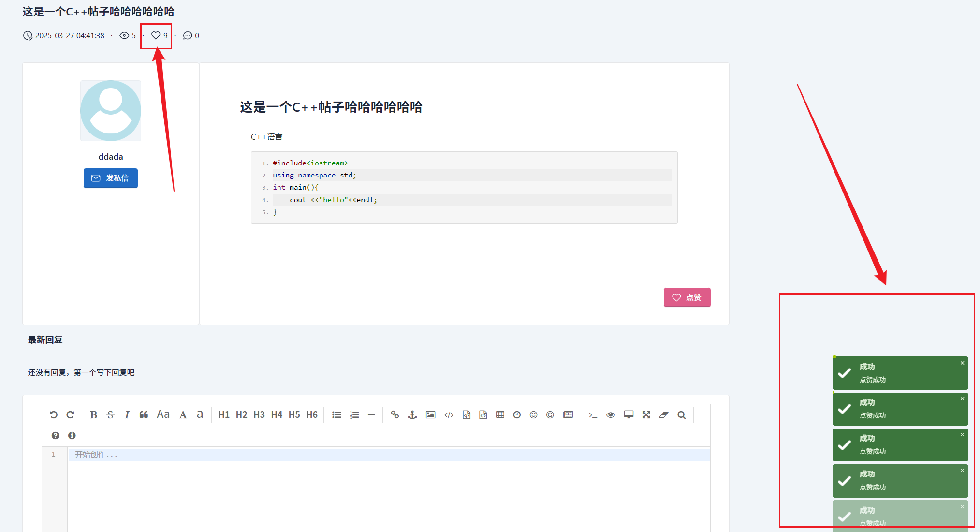Insert a link with the link icon
The image size is (980, 532).
pos(395,415)
